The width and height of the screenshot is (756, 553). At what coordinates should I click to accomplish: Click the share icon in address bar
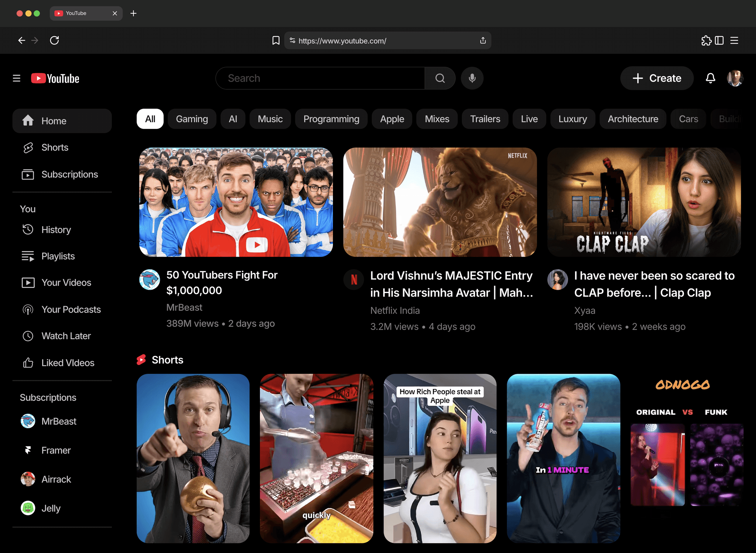483,40
